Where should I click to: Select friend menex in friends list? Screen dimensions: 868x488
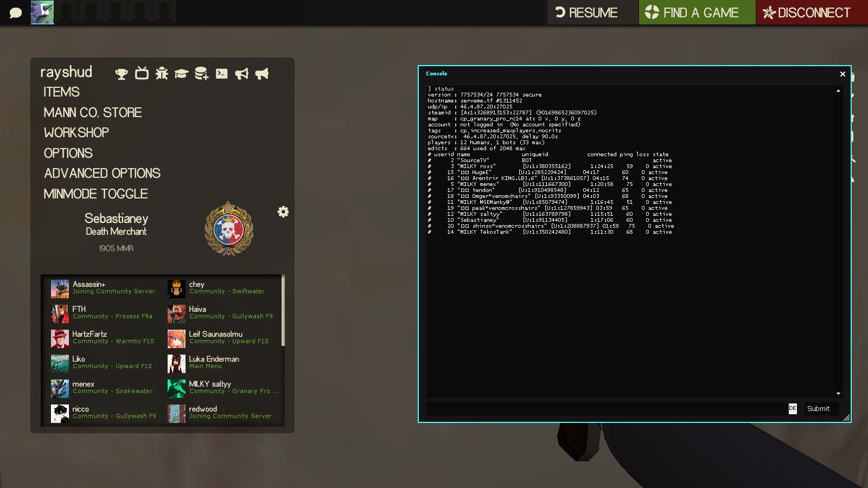coord(103,388)
